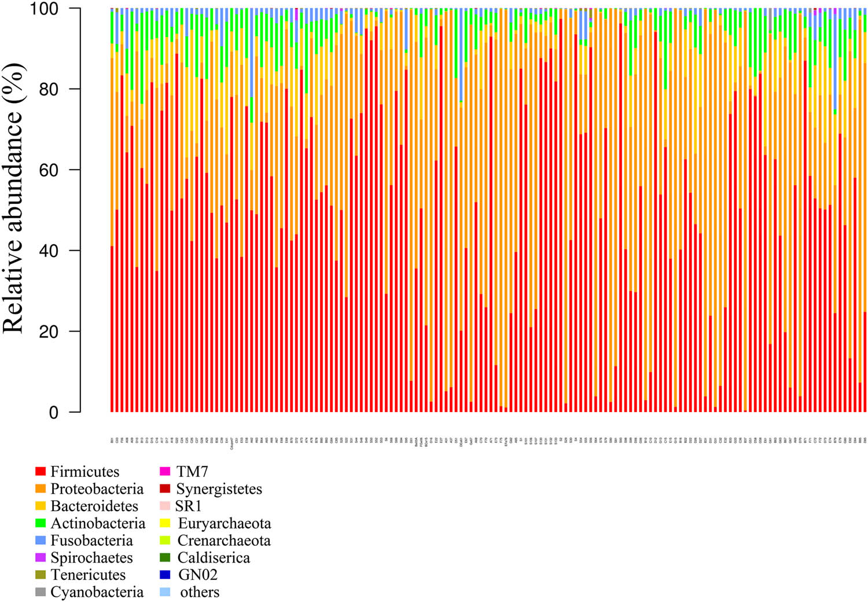Click the Crenarchaeota legend label
The height and width of the screenshot is (602, 868).
click(x=224, y=541)
